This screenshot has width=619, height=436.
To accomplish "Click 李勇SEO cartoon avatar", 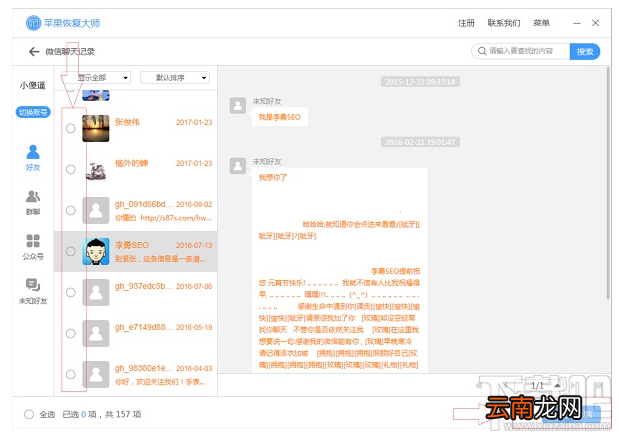I will (x=96, y=251).
